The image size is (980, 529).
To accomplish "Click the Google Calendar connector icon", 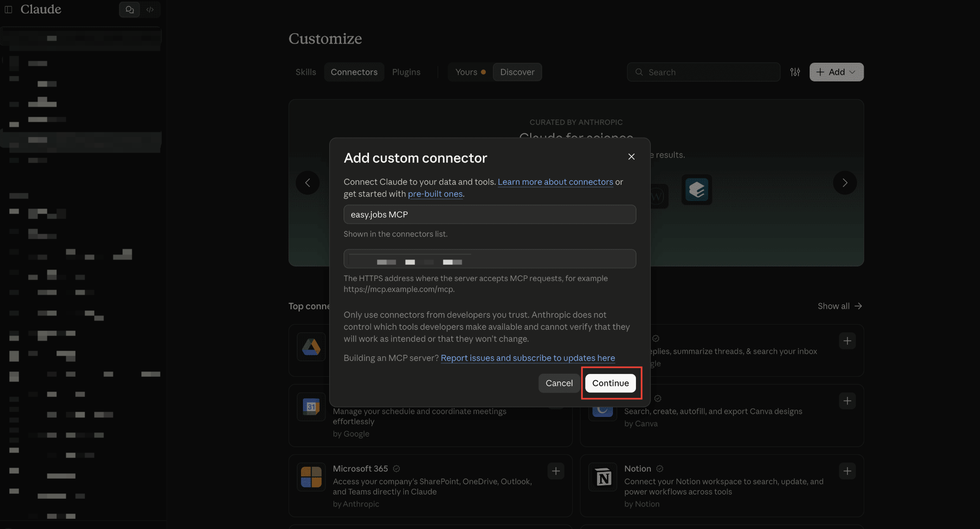I will click(x=311, y=407).
